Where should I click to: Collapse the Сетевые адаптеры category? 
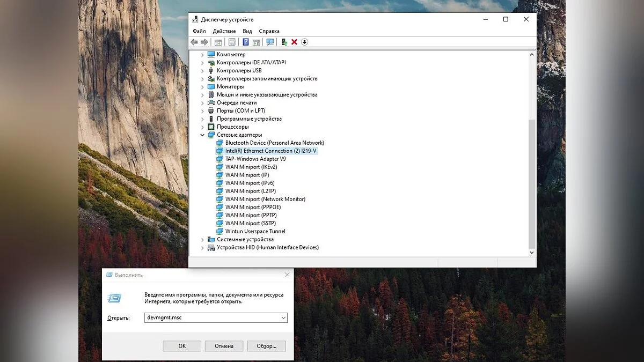(x=202, y=135)
